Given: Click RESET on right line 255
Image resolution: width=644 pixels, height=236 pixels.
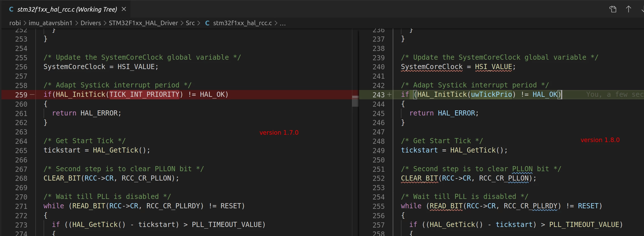Looking at the screenshot, I should point(588,206).
